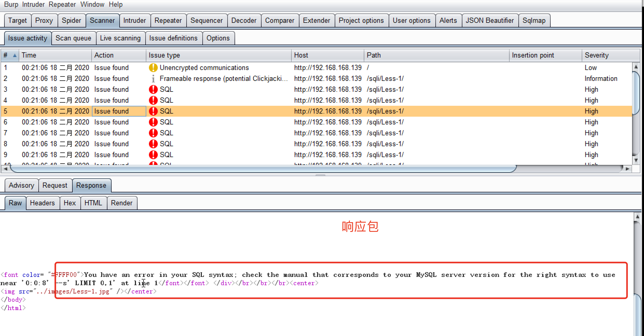644x336 pixels.
Task: Click the red SQL alert icon in row 7
Action: click(x=153, y=133)
